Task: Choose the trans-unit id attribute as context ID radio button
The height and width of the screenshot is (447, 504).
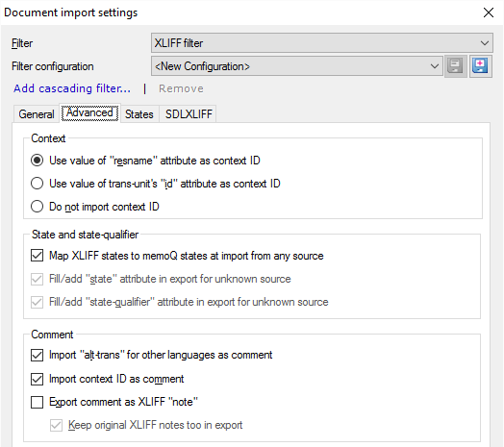Action: (x=37, y=184)
